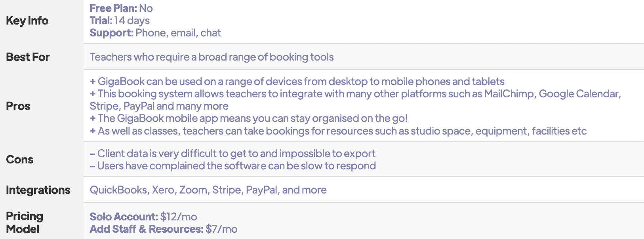Select the pro about studio space and equipment
Viewport: 644px width, 239px height.
point(338,131)
